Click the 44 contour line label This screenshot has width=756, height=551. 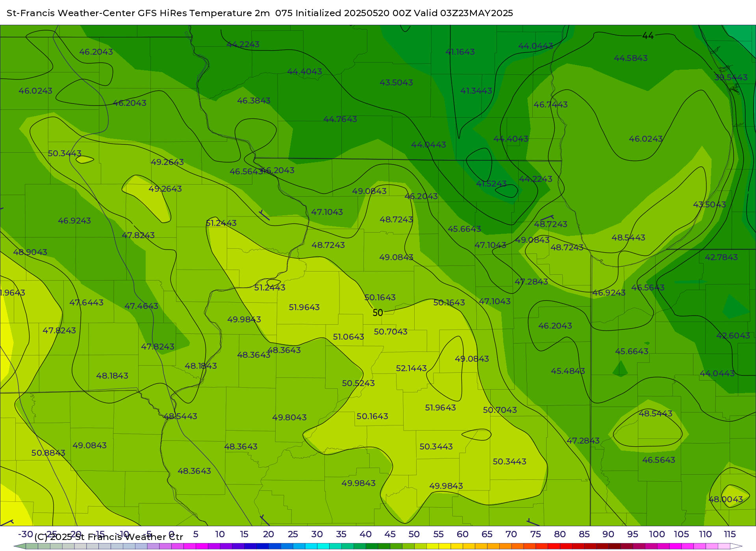[648, 36]
